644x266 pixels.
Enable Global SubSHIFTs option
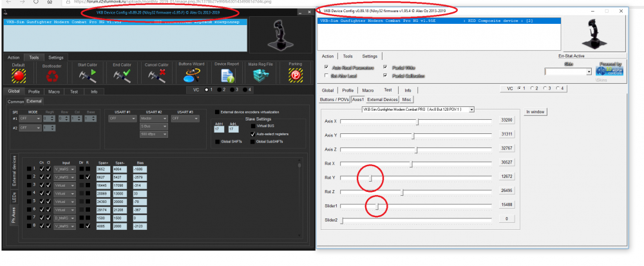[252, 142]
